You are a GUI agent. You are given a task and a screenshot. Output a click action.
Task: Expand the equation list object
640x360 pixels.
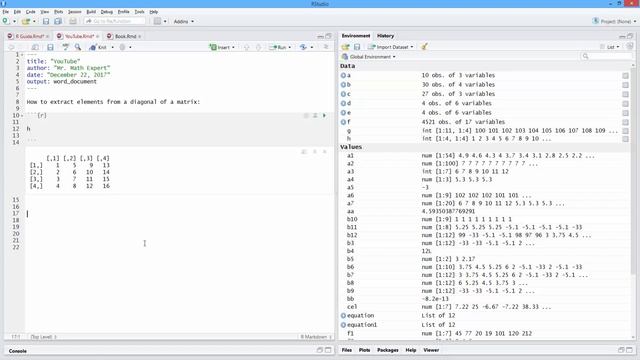[343, 316]
